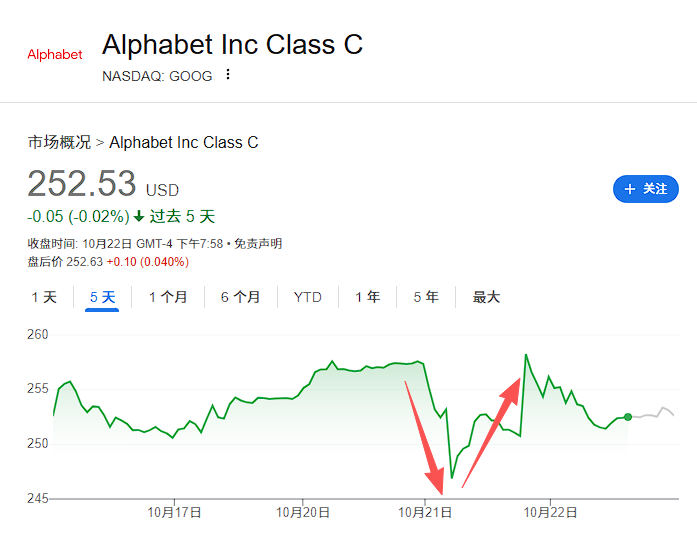This screenshot has height=534, width=697.
Task: Select the 1 天 time range tab
Action: pos(44,297)
